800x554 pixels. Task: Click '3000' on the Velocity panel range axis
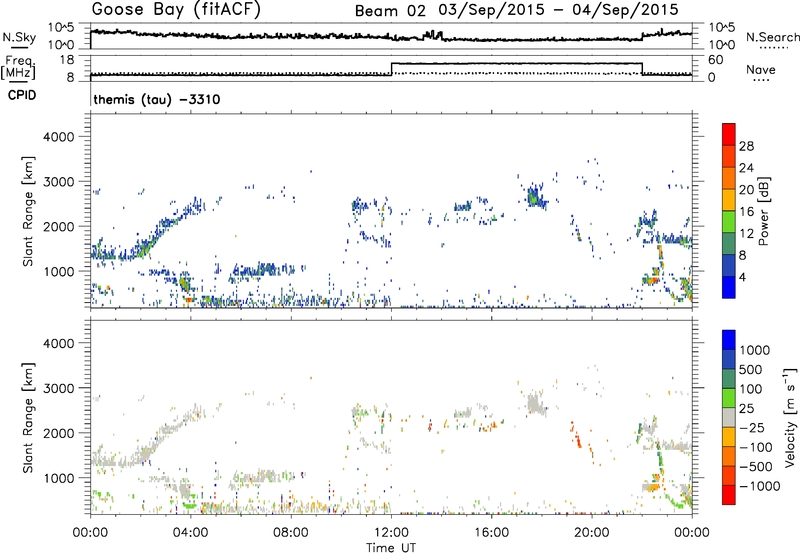[59, 388]
